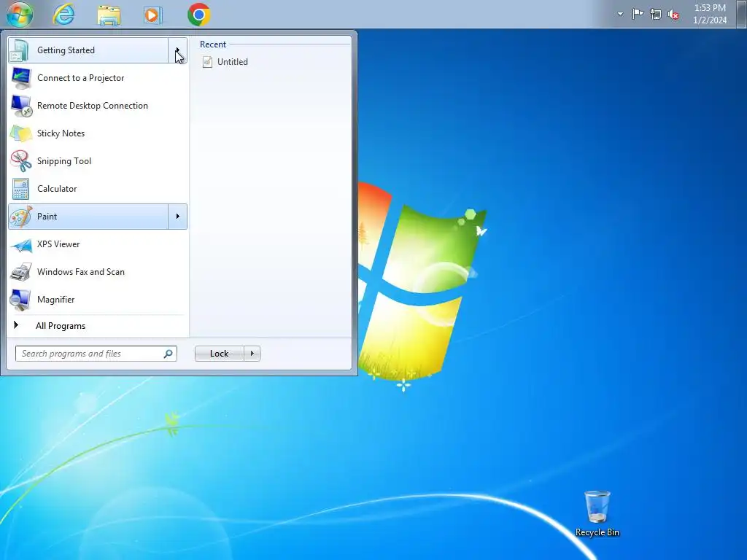This screenshot has height=560, width=747.
Task: Start the Snipping Tool scissors icon
Action: click(x=20, y=161)
